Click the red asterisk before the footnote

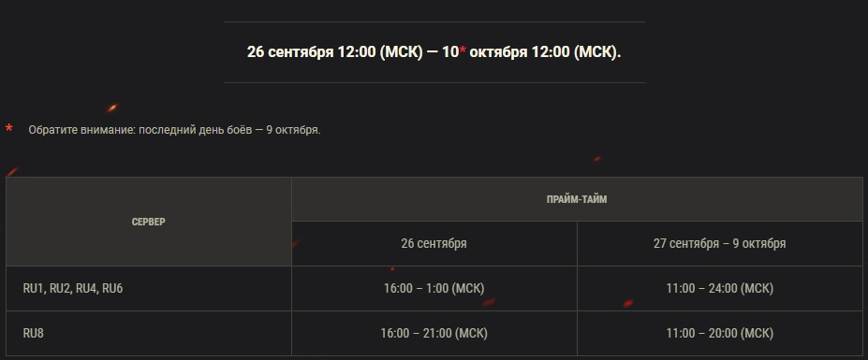point(8,128)
